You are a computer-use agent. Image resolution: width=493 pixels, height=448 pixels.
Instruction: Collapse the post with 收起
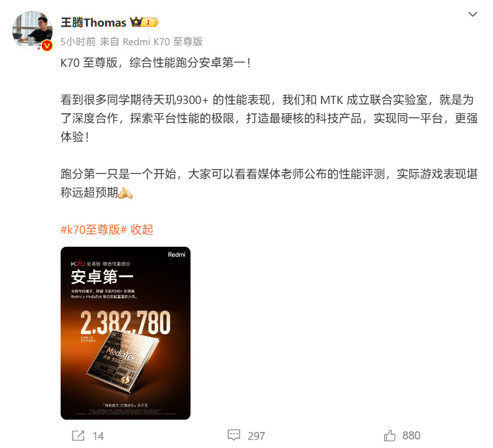coord(142,230)
